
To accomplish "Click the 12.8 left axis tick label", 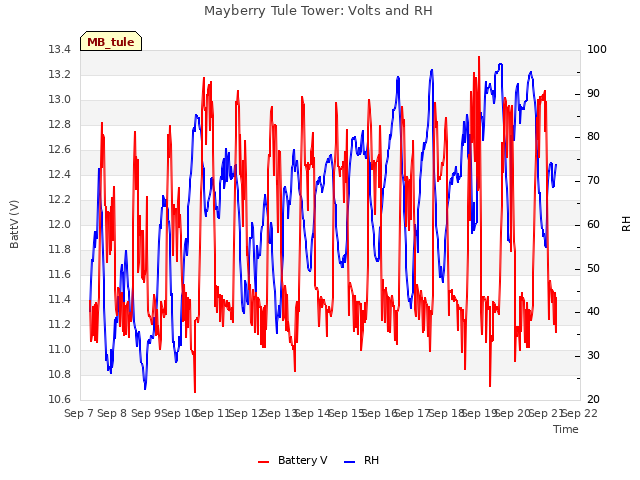I will [x=60, y=124].
